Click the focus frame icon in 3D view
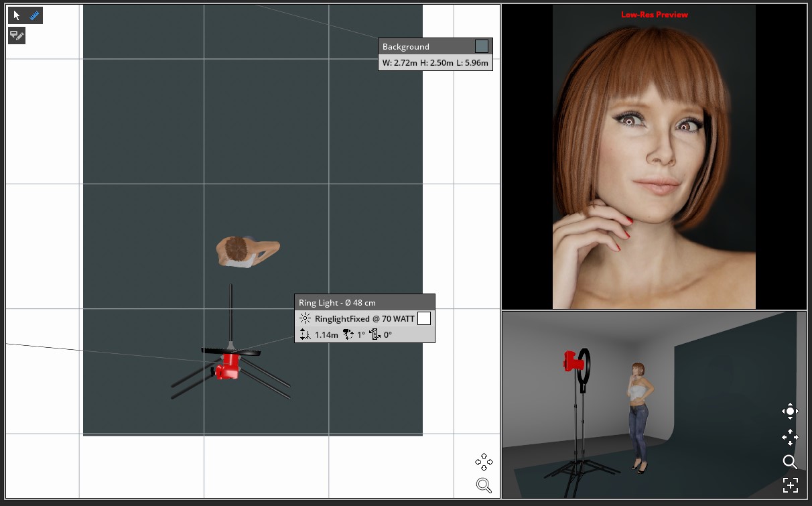The height and width of the screenshot is (506, 812). [x=790, y=485]
